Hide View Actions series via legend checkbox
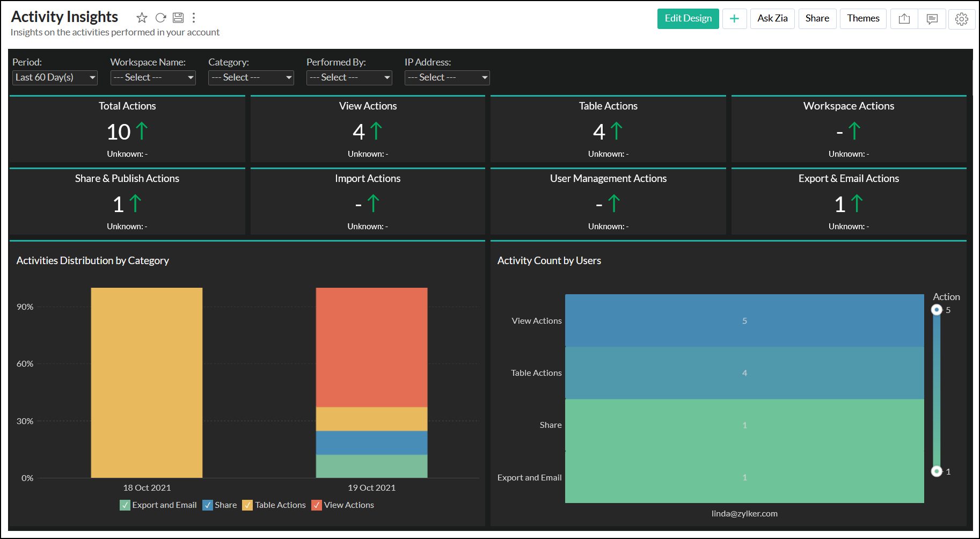980x539 pixels. pos(317,505)
